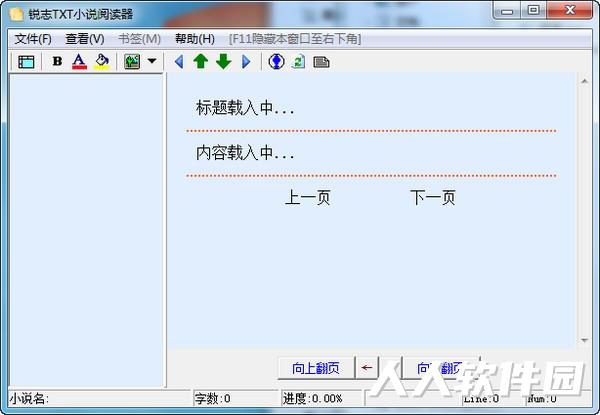Click the 标题载入中... text
Screen dimensions: 600x415
tap(245, 108)
